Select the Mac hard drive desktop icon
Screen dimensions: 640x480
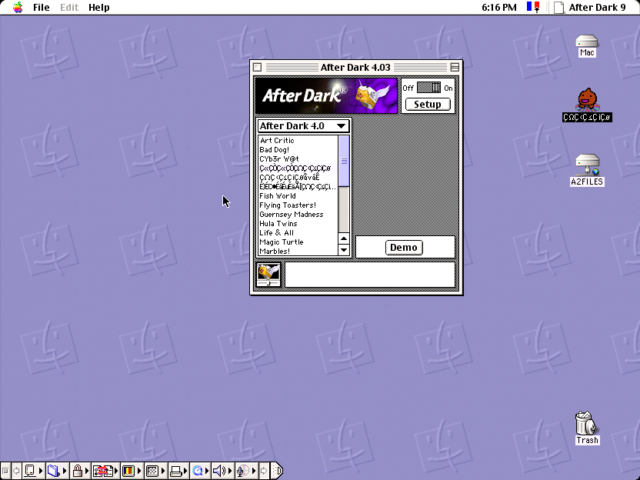click(x=587, y=46)
